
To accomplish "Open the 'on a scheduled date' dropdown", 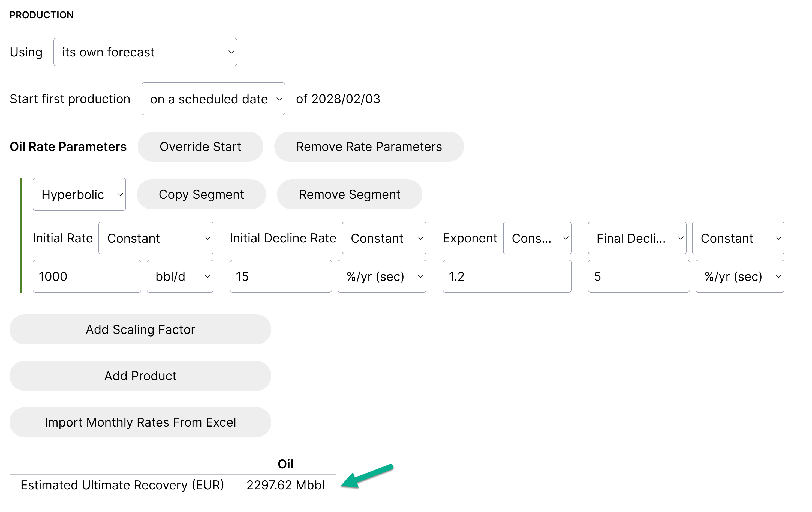I will point(213,99).
